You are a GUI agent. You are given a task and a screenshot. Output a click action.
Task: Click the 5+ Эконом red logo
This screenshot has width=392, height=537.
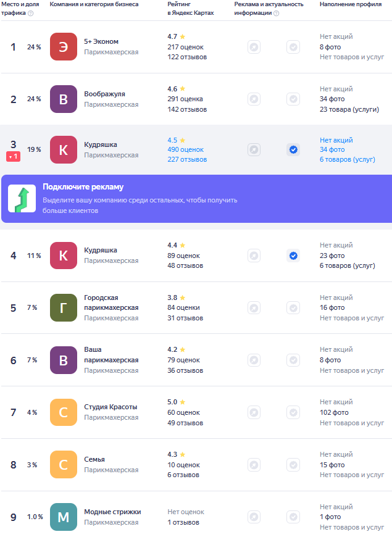click(x=64, y=46)
